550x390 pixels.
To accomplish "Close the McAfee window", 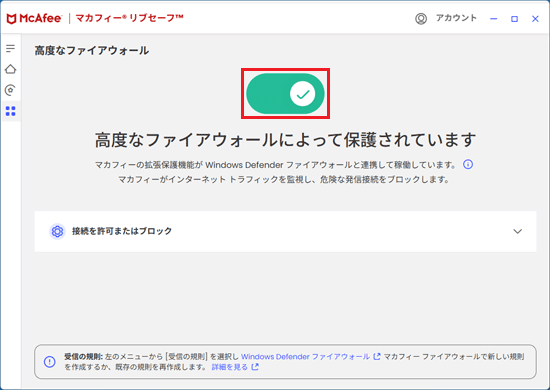I will 535,19.
